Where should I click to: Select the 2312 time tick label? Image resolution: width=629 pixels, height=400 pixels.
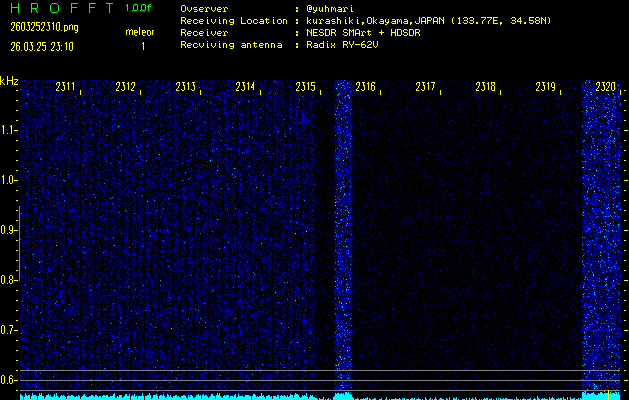click(126, 88)
